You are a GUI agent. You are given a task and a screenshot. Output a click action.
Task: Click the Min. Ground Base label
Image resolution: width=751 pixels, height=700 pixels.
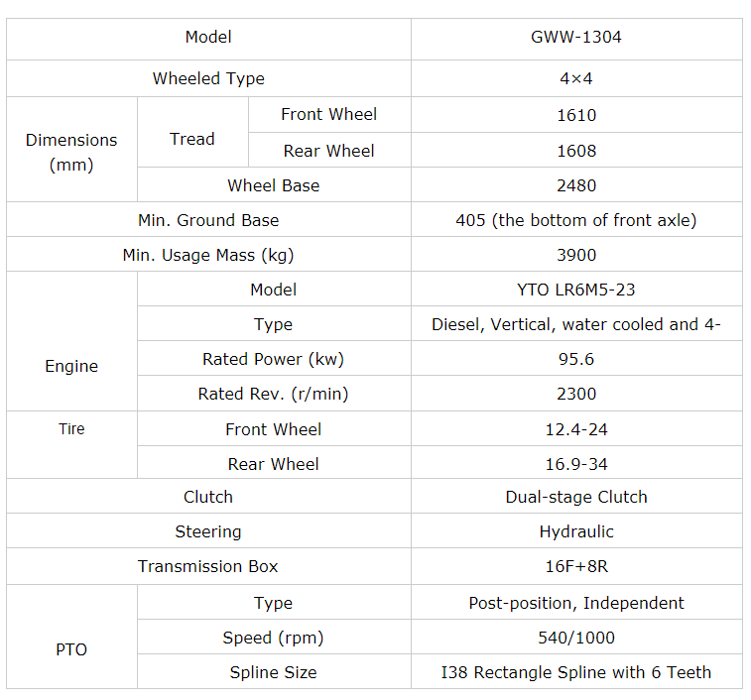[208, 220]
